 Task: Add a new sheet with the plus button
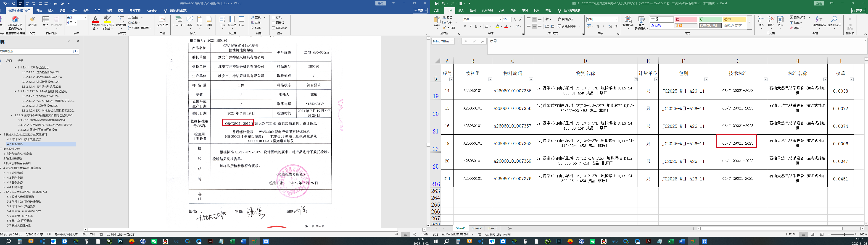click(x=509, y=228)
